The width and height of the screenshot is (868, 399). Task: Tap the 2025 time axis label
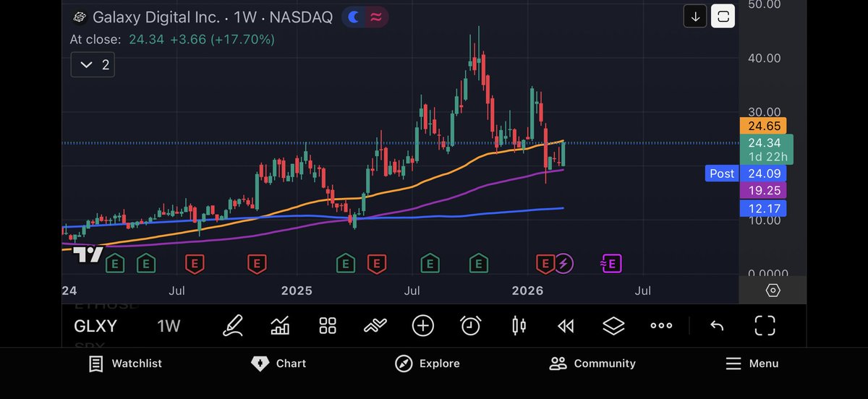[x=297, y=291]
